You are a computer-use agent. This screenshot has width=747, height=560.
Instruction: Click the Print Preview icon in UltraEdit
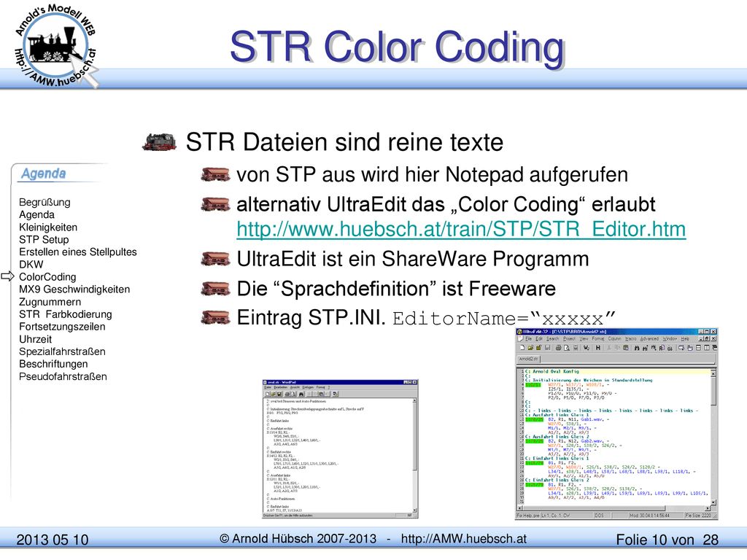point(566,348)
